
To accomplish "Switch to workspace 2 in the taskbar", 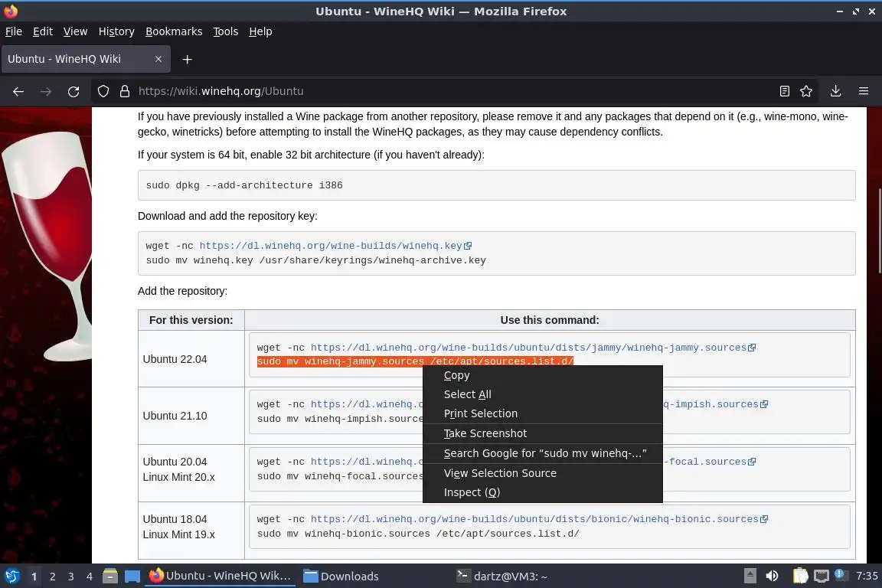I will [x=52, y=577].
